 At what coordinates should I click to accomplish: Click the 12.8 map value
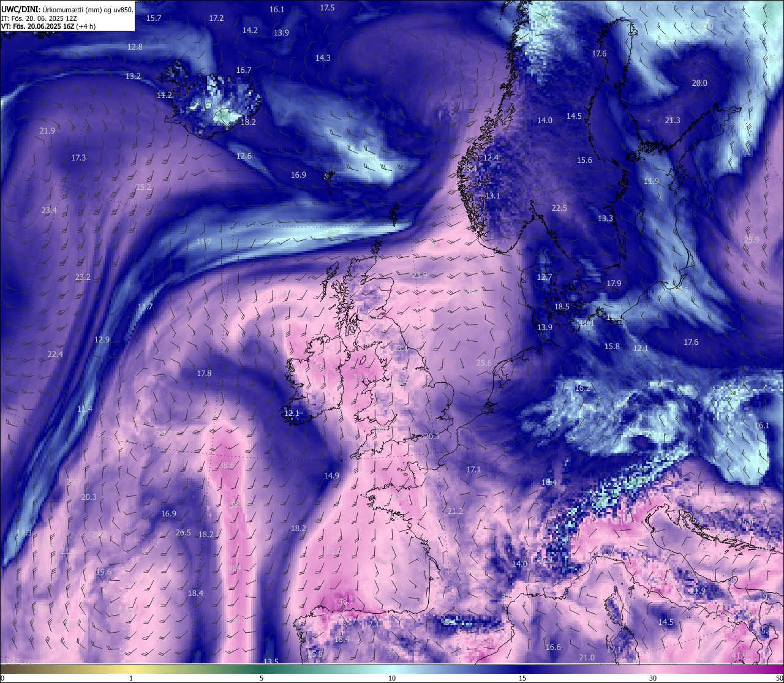click(x=135, y=47)
